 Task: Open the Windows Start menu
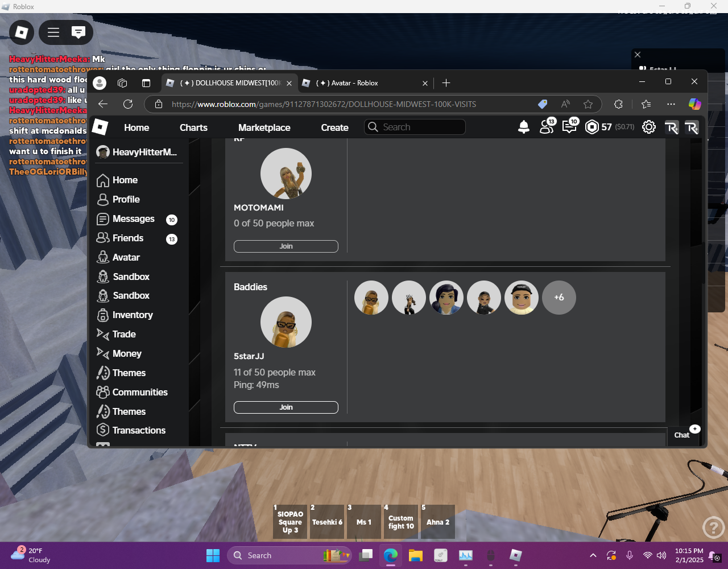pyautogui.click(x=213, y=555)
